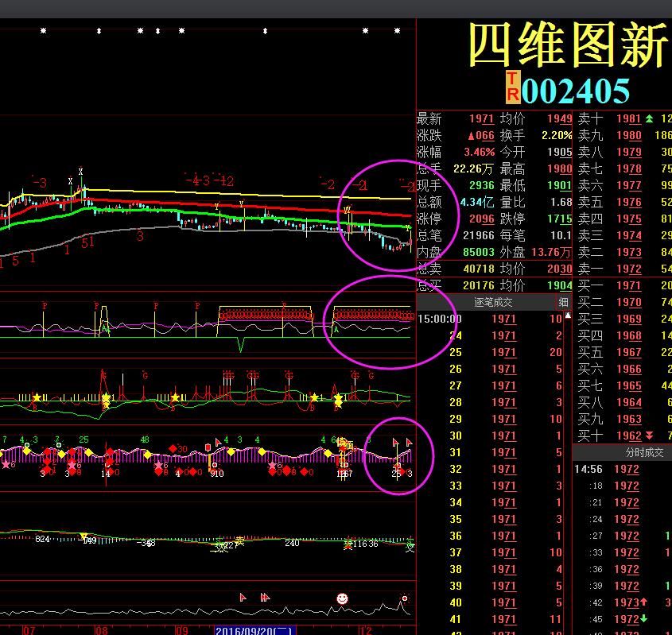Viewport: 672px width, 635px height.
Task: Click the 外盘 value 13.76万
Action: (x=551, y=252)
